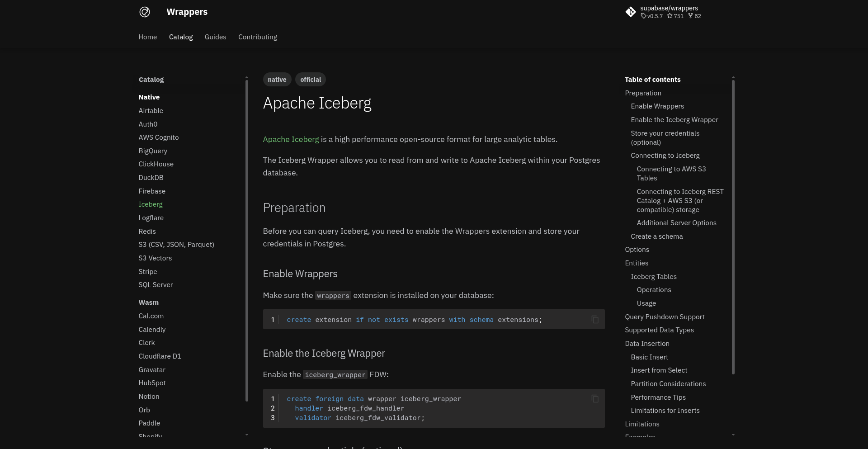This screenshot has width=868, height=449.
Task: Click the fork icon next to 82
Action: (691, 16)
